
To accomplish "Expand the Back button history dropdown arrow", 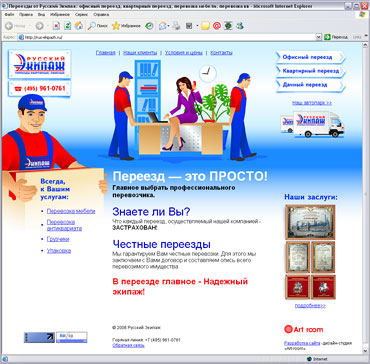I will coord(29,26).
